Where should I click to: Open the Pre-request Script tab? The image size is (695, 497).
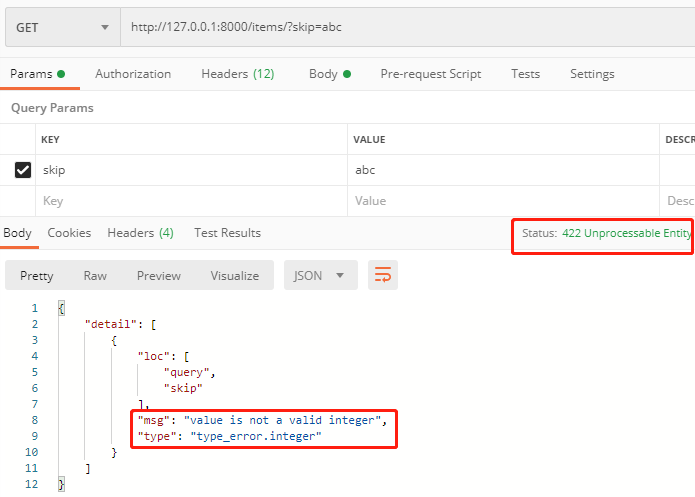coord(430,74)
